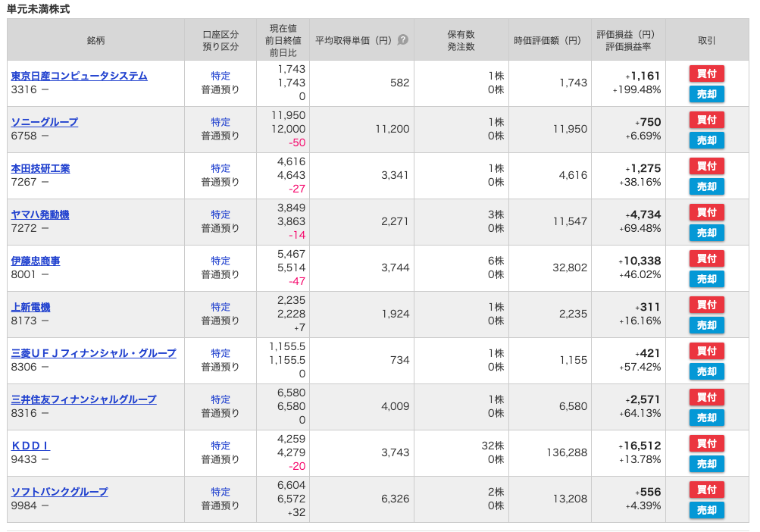Select the 取引 column header
Viewport: 760px width, 532px height.
click(x=707, y=39)
